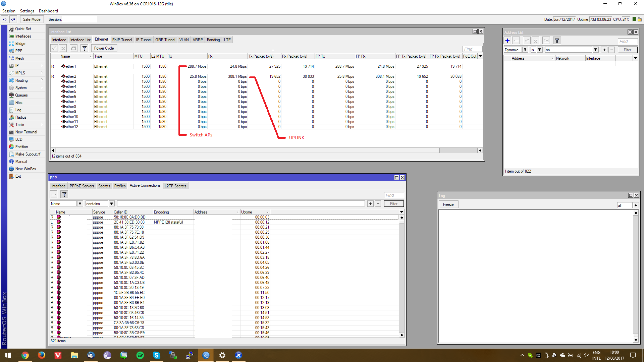This screenshot has height=362, width=644.
Task: Select the ether2 row
Action: [267, 76]
